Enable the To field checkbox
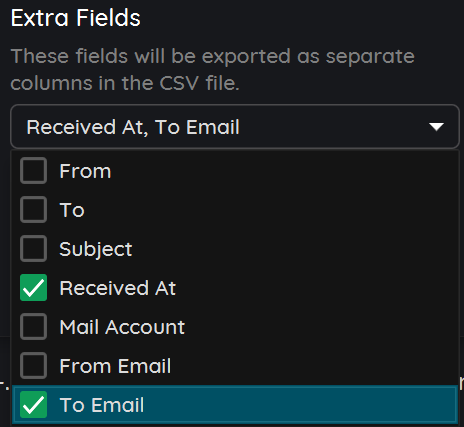This screenshot has height=427, width=464. [x=33, y=210]
